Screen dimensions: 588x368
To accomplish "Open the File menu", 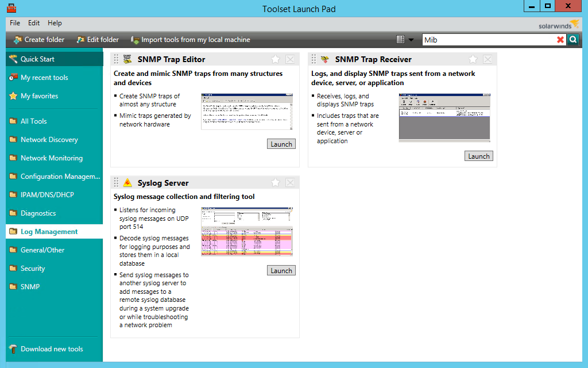I will [x=14, y=23].
